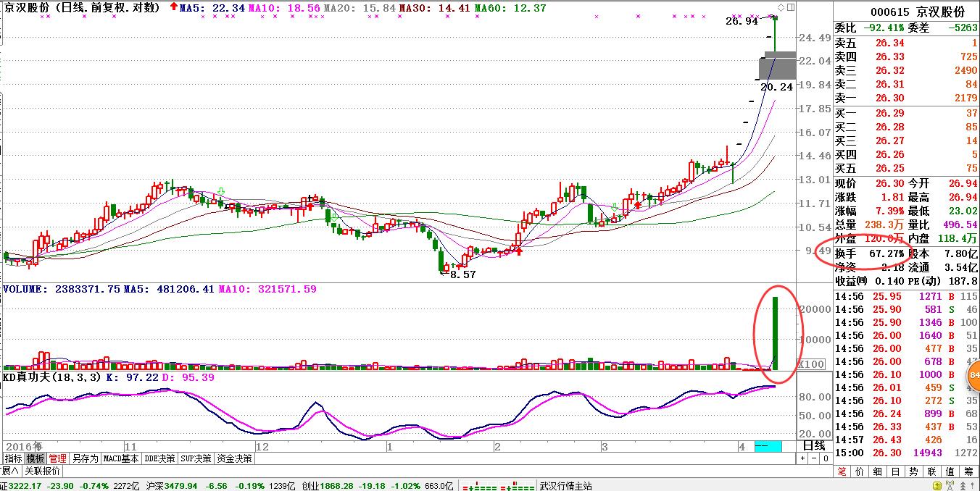This screenshot has width=980, height=491.
Task: Click the 关联报价 button
Action: point(43,471)
